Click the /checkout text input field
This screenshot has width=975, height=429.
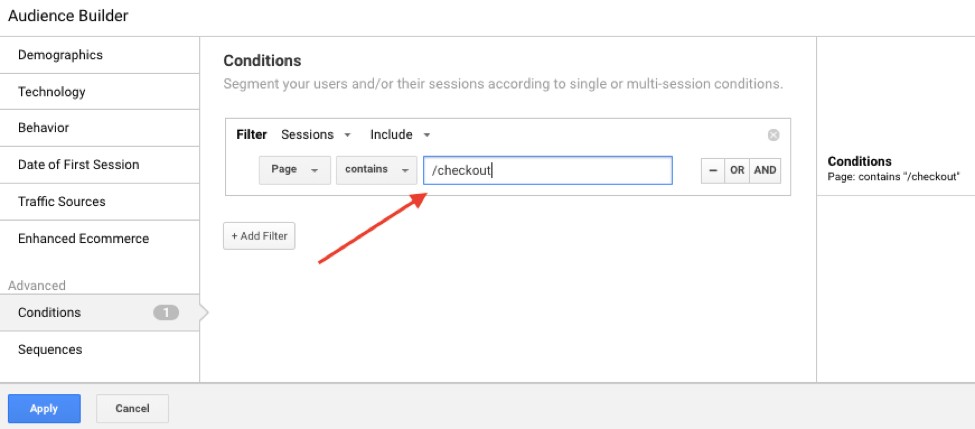(547, 170)
